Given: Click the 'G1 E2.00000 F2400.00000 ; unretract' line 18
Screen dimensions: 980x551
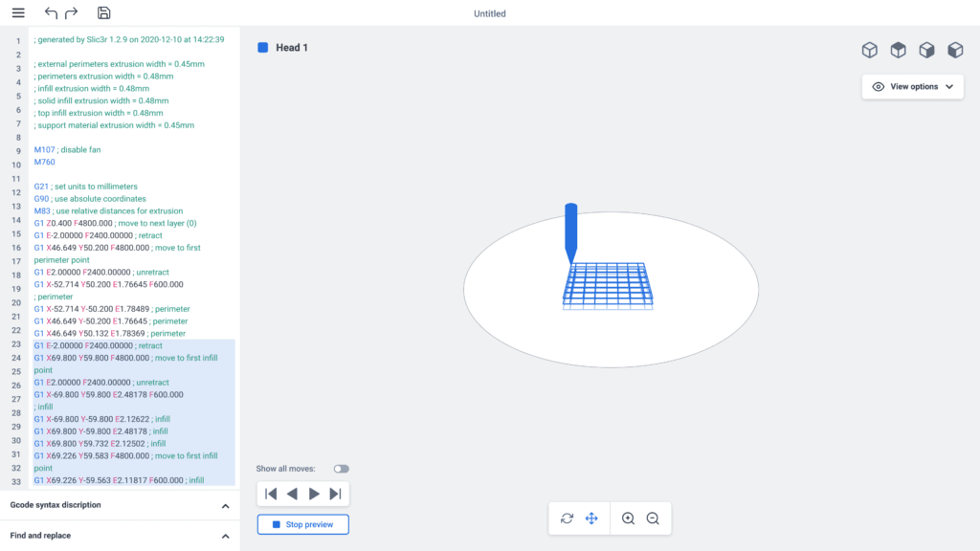Looking at the screenshot, I should (x=101, y=273).
